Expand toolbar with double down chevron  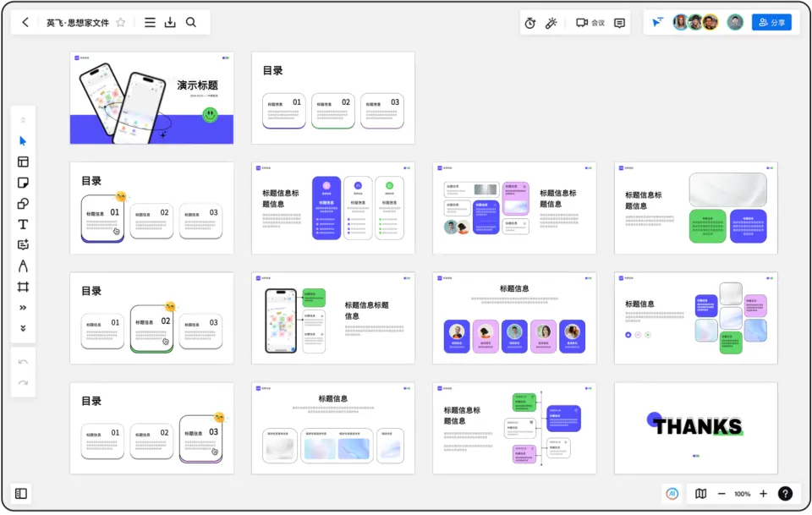[23, 328]
